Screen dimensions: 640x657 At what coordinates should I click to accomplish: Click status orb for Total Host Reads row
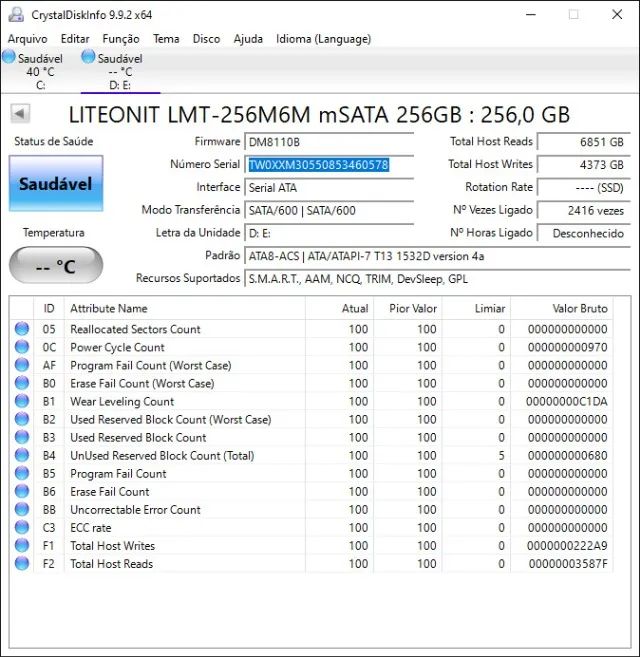(22, 563)
